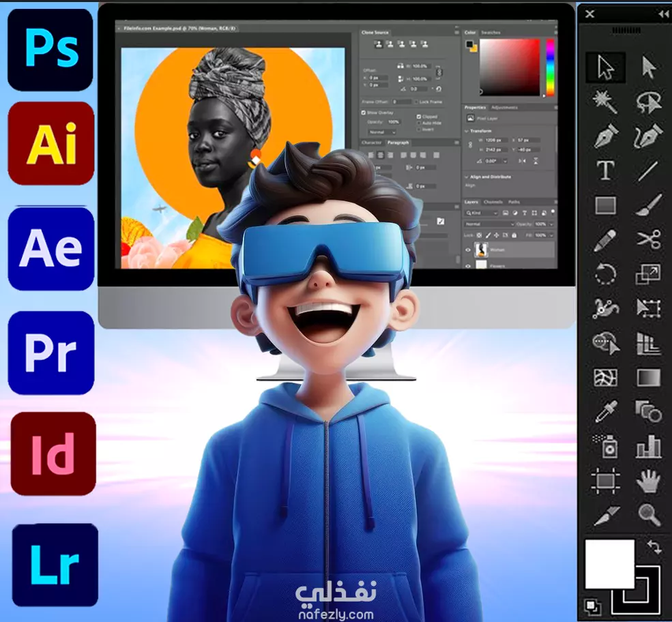Toggle layer filtering switch in Layers panel

(x=553, y=211)
